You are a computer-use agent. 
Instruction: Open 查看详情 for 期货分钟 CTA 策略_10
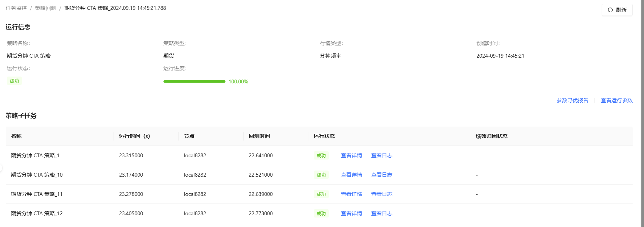(x=351, y=175)
